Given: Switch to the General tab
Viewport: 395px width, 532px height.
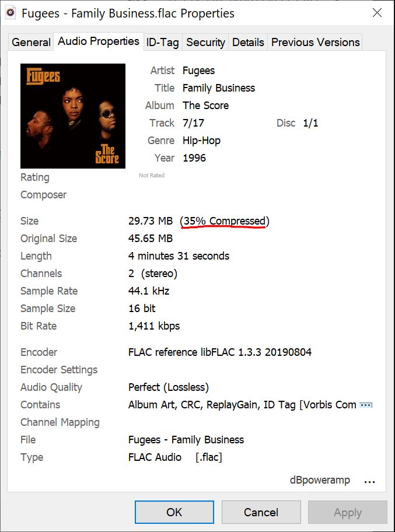Looking at the screenshot, I should (x=31, y=42).
